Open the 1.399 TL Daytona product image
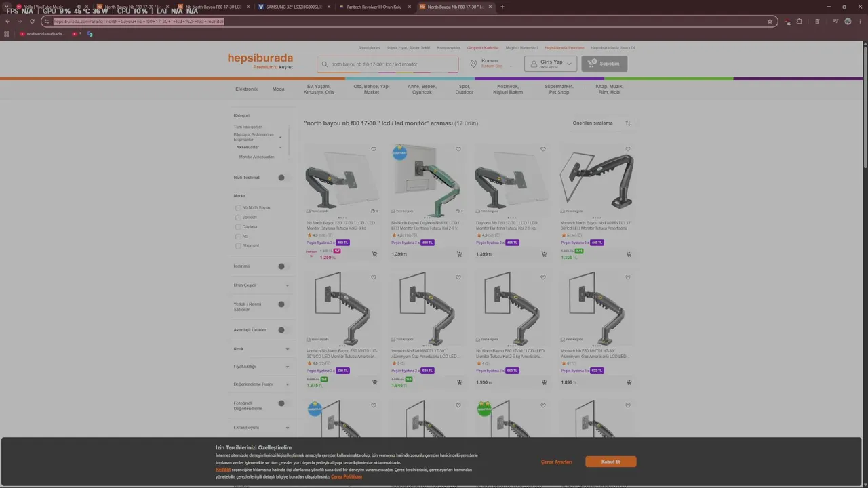Viewport: 868px width, 488px height. 511,179
